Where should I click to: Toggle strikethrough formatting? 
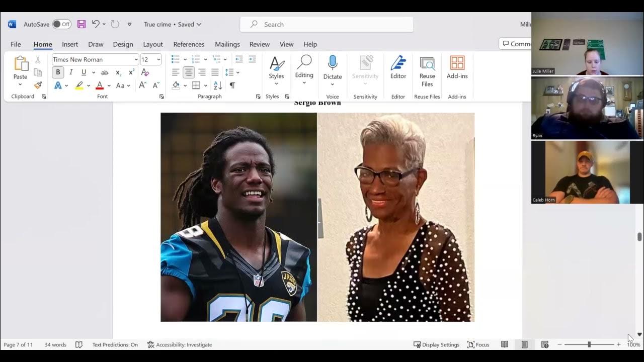(x=105, y=72)
